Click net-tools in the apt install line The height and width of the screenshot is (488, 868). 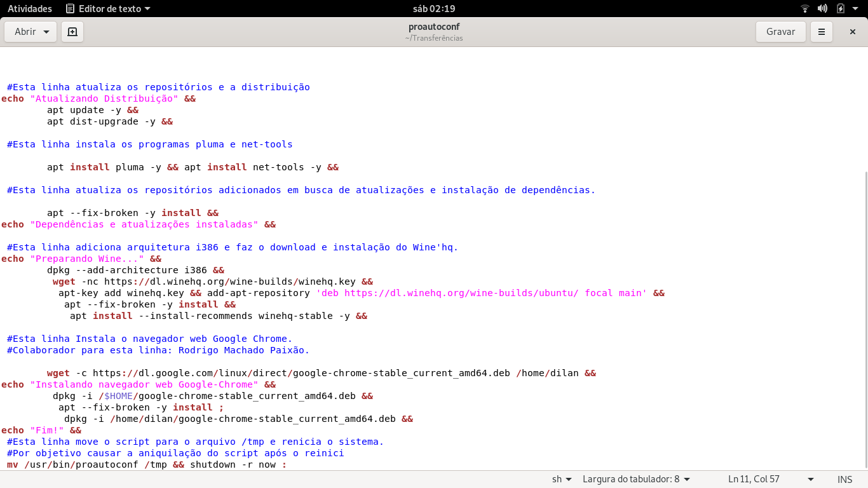[278, 167]
